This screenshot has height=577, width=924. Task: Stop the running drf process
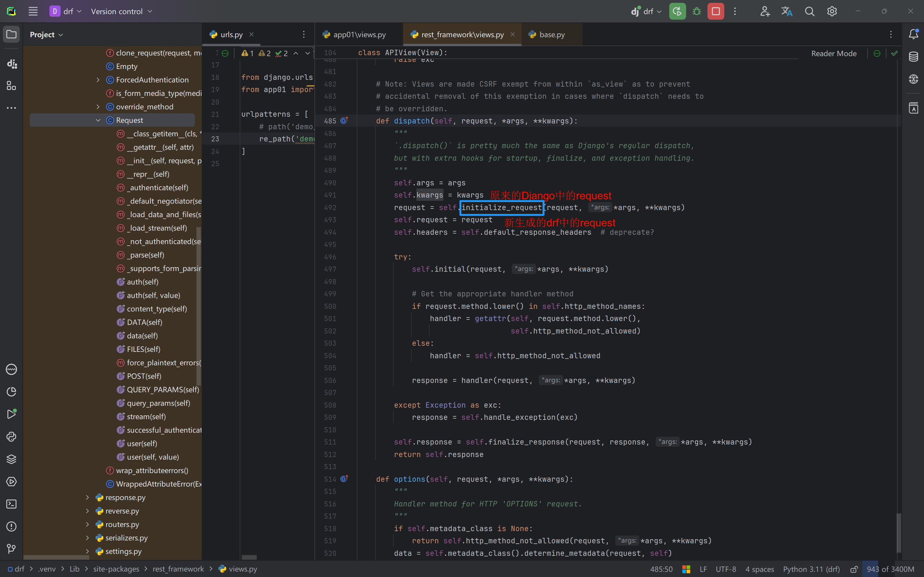coord(715,12)
